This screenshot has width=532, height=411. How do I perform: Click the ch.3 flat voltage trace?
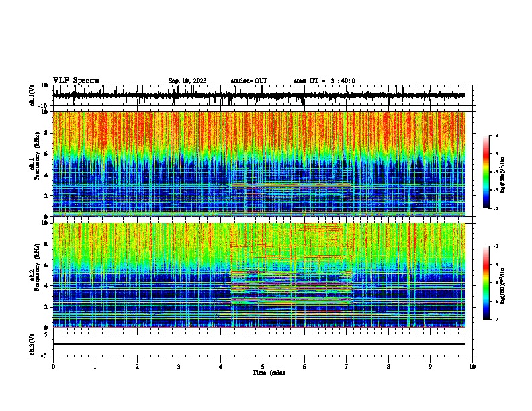(259, 344)
